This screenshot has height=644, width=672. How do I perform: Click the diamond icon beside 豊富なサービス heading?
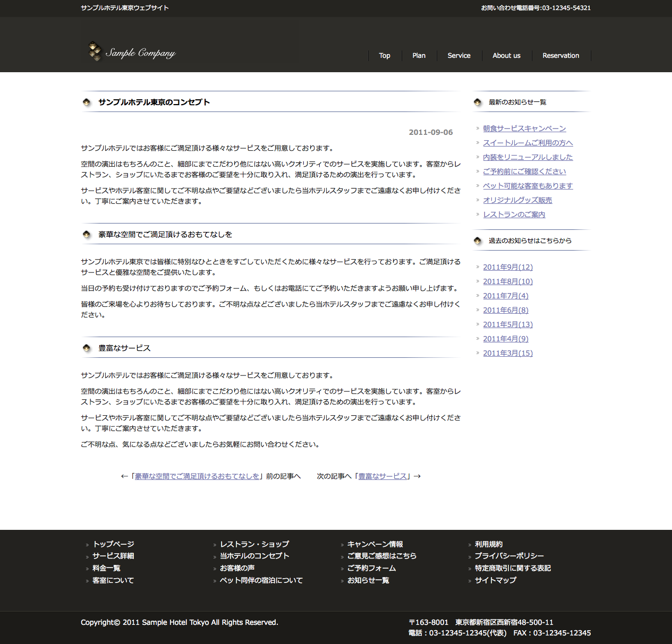point(87,348)
